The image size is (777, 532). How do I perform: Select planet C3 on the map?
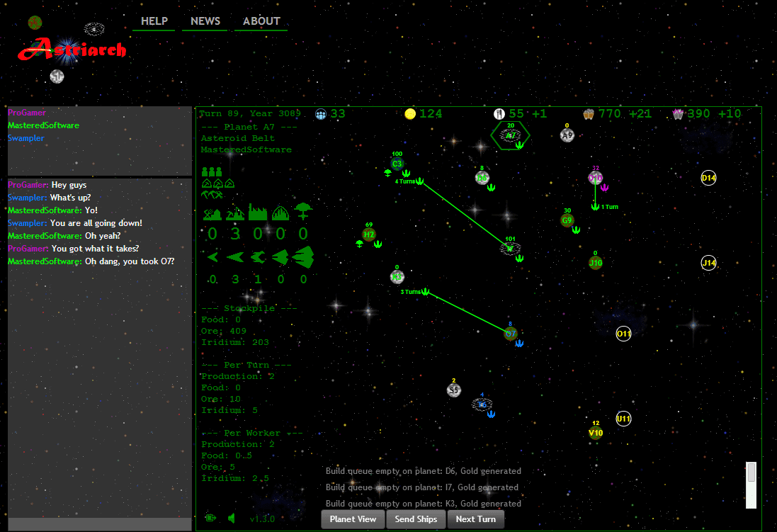coord(397,164)
